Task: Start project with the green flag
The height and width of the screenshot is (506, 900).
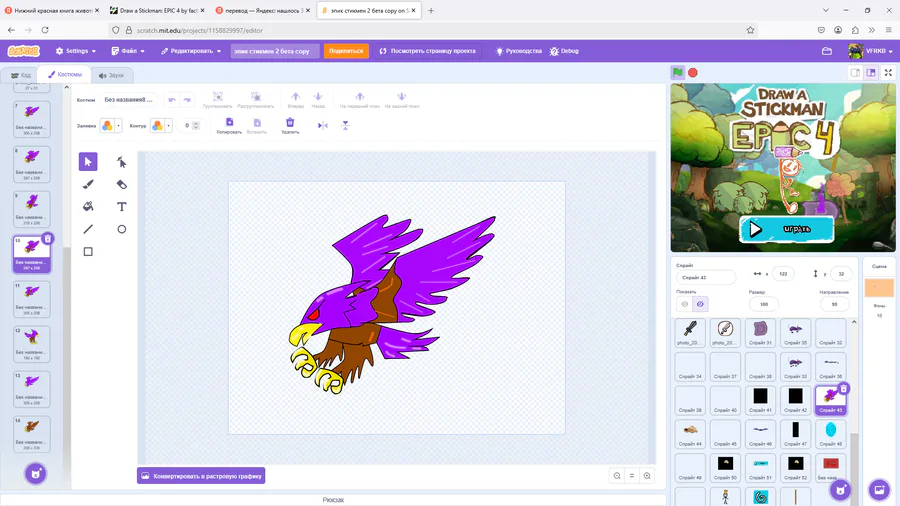Action: coord(678,72)
